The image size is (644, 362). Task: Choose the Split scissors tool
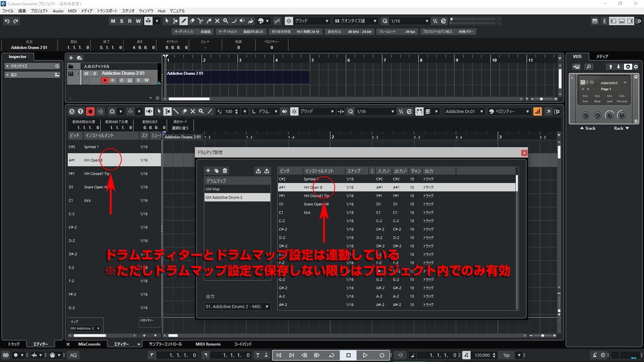tap(200, 21)
